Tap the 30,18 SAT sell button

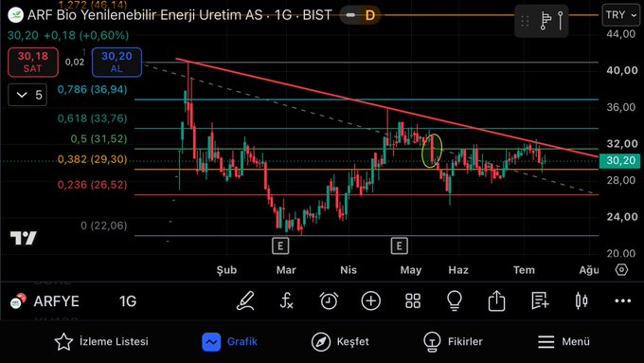point(33,62)
